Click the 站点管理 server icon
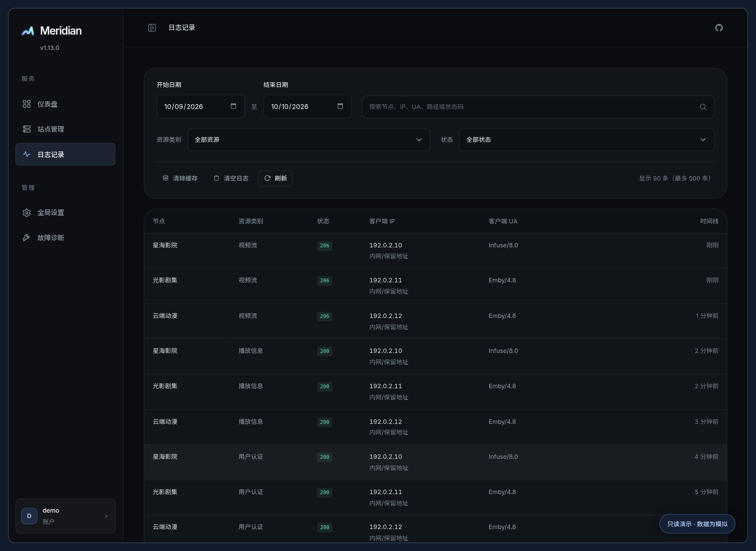 point(27,129)
